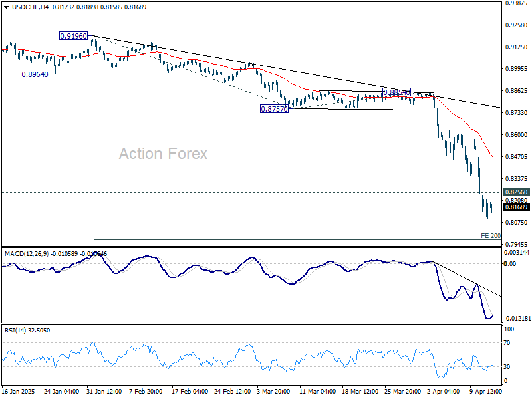Click the 11 Mar 04:00 time label
Image resolution: width=532 pixels, height=399 pixels.
(318, 392)
